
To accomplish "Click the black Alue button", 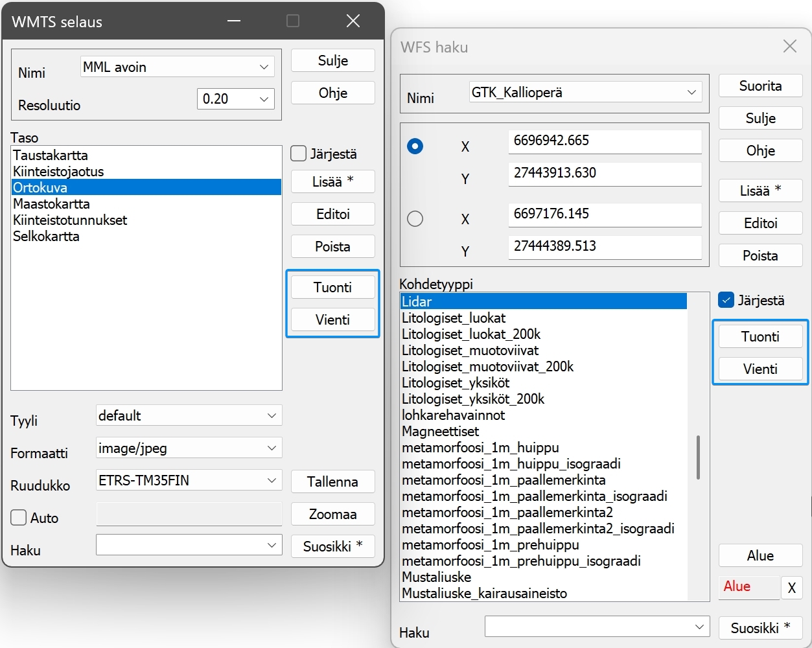I will tap(761, 555).
